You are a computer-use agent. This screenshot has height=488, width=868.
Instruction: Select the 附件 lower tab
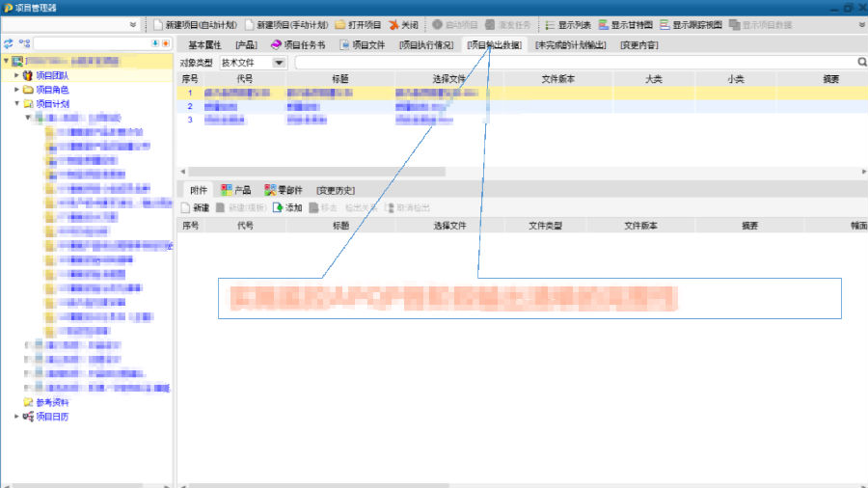198,190
